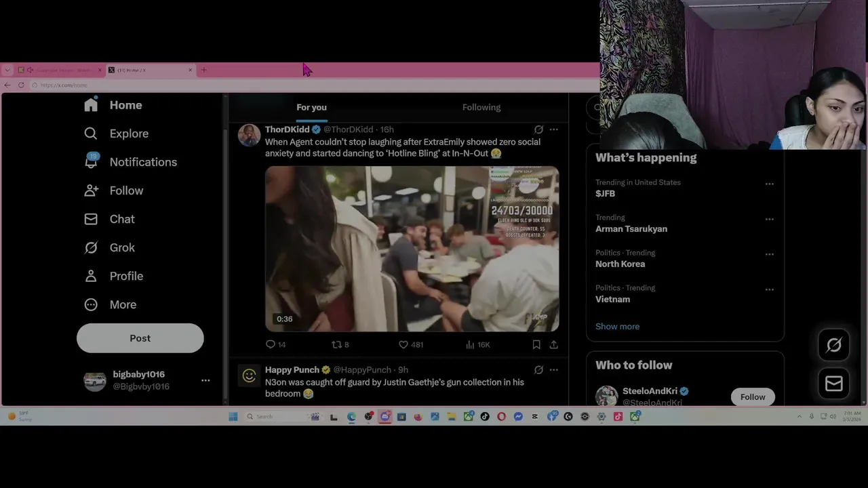This screenshot has width=868, height=488.
Task: Open Opera browser from the taskbar
Action: click(501, 416)
